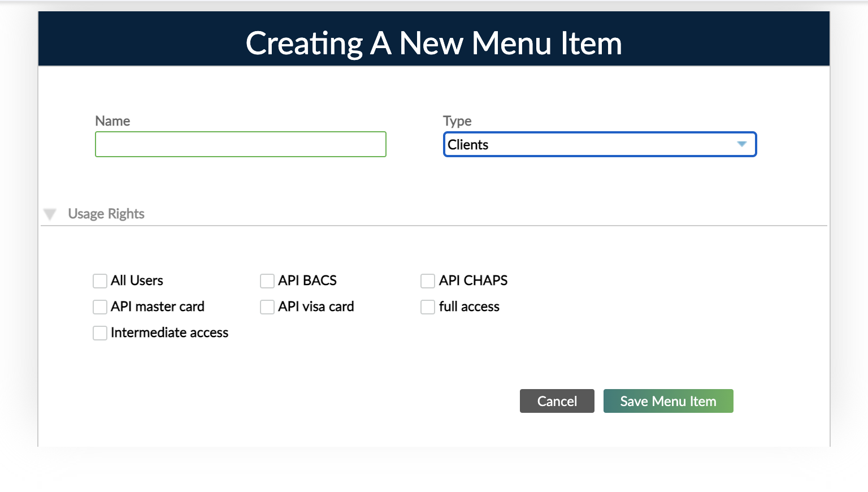Check Intermediate access
868x492 pixels.
[x=99, y=333]
